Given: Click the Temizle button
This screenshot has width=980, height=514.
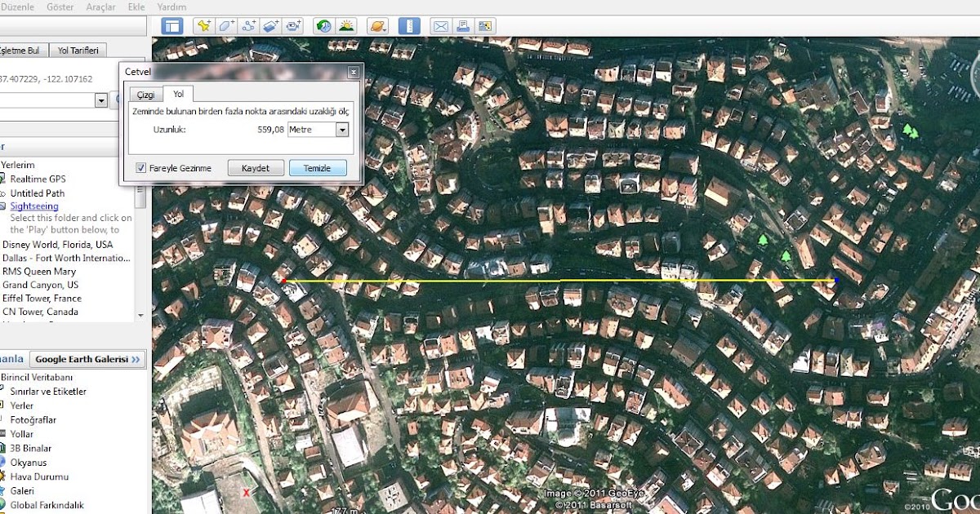Looking at the screenshot, I should [x=318, y=168].
